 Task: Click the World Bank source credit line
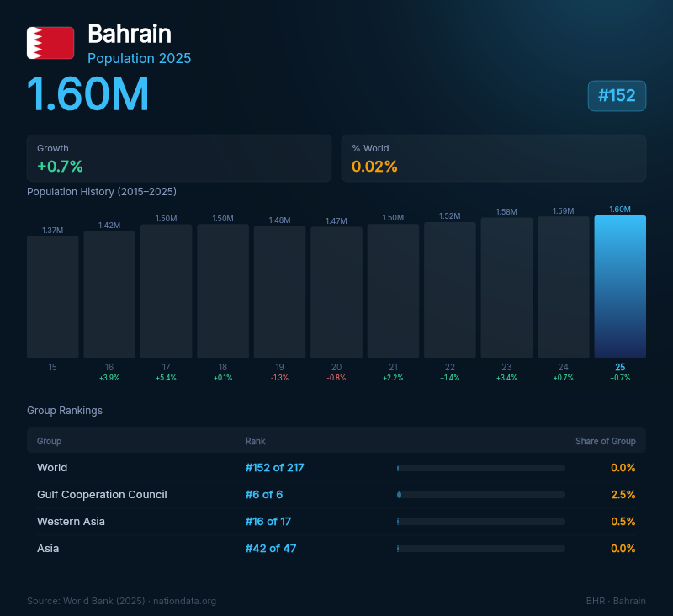click(x=121, y=601)
